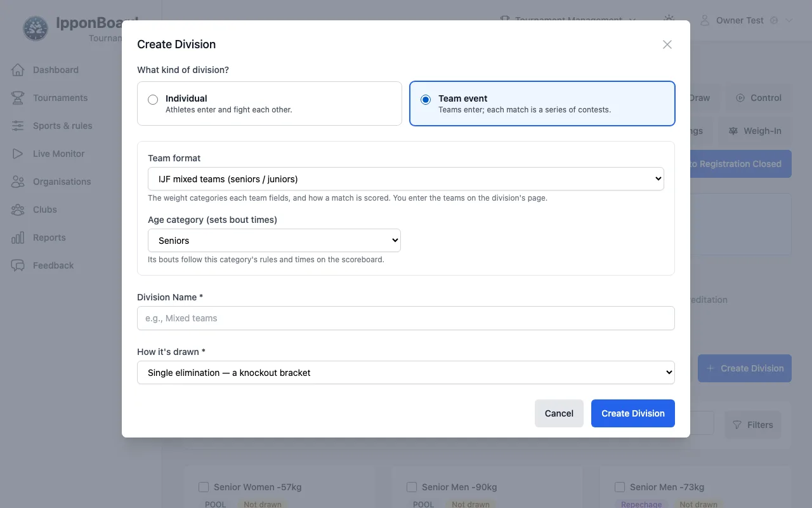Click the Sports & rules sliders icon
The height and width of the screenshot is (508, 812).
pyautogui.click(x=18, y=126)
